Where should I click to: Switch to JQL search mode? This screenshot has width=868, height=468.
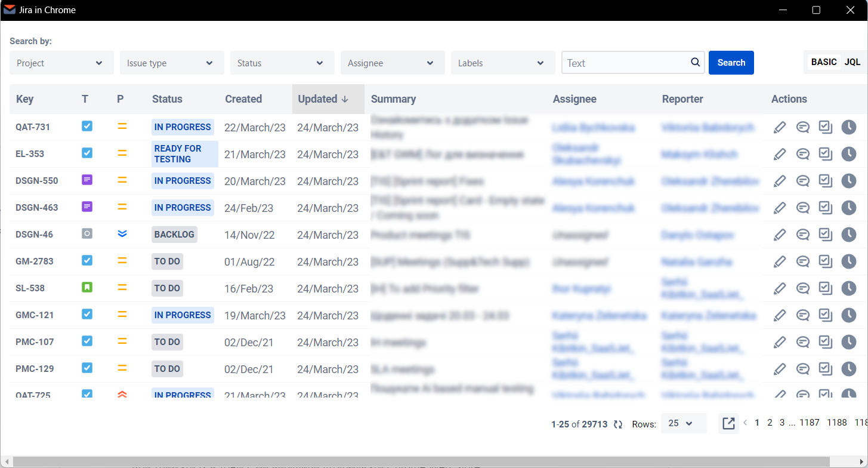pyautogui.click(x=852, y=62)
